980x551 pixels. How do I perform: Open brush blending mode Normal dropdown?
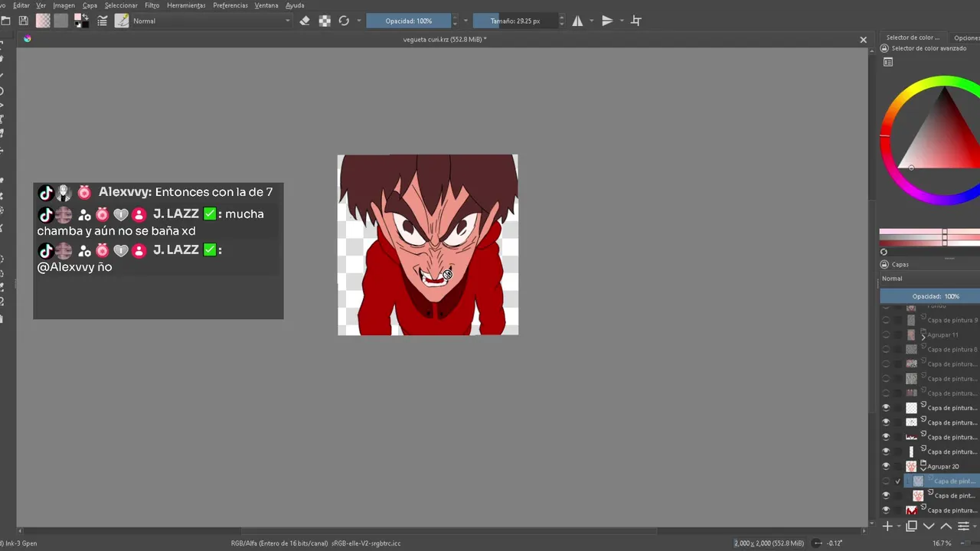[x=211, y=21]
